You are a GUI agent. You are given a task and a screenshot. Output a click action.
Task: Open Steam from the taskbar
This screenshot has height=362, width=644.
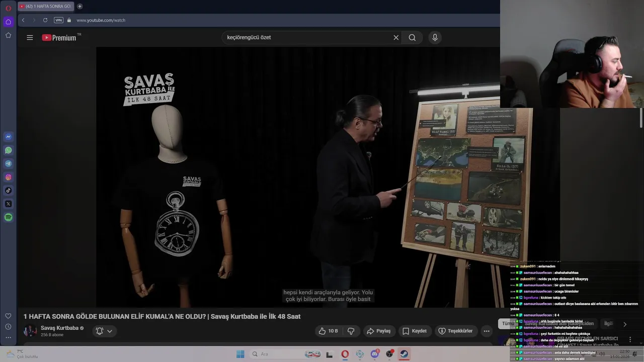[x=404, y=354]
